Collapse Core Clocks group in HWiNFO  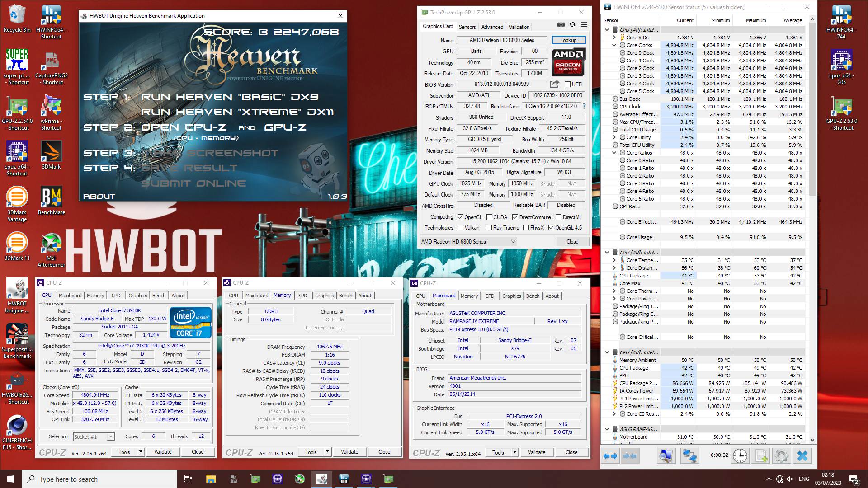(x=614, y=45)
